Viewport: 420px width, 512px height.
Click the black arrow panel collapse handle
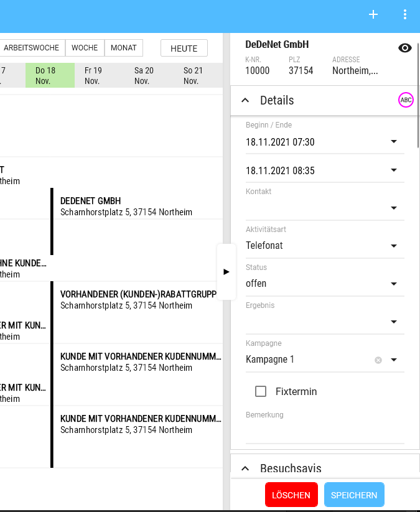pos(226,272)
